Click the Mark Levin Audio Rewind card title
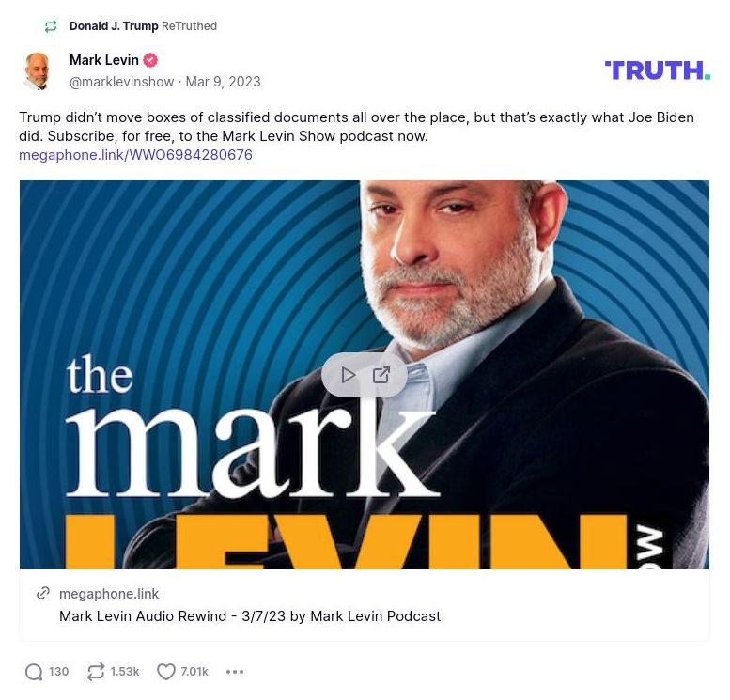 (250, 616)
